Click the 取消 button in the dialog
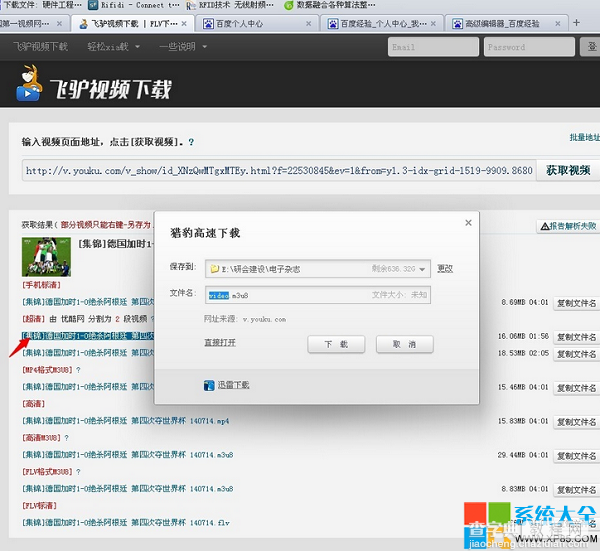Viewport: 600px width, 551px height. click(x=404, y=344)
